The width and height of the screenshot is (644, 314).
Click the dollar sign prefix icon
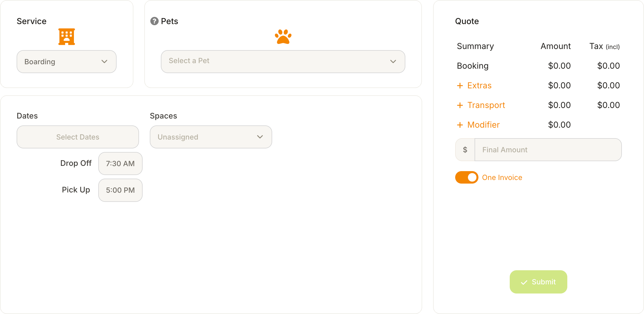tap(465, 150)
